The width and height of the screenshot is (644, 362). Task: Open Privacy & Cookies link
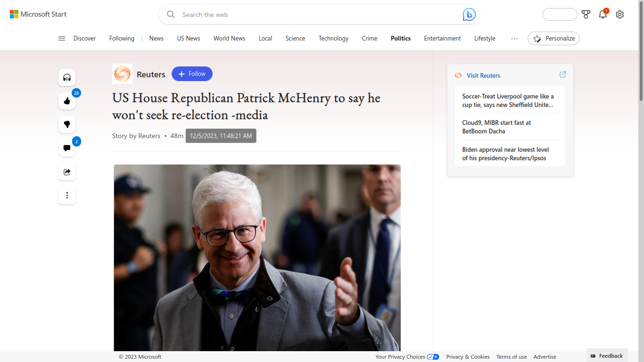click(x=468, y=357)
